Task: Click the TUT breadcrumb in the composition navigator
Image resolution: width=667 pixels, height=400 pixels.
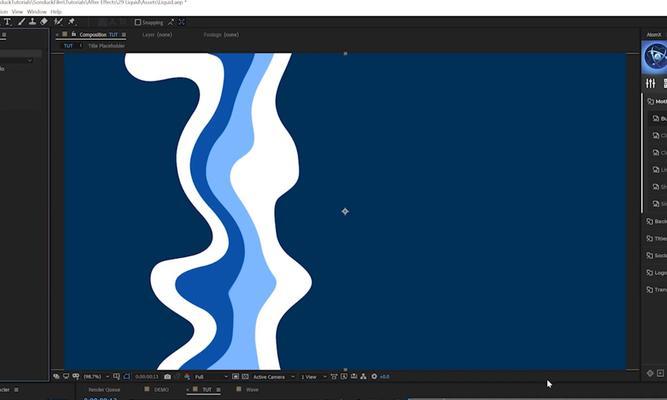Action: pyautogui.click(x=68, y=46)
